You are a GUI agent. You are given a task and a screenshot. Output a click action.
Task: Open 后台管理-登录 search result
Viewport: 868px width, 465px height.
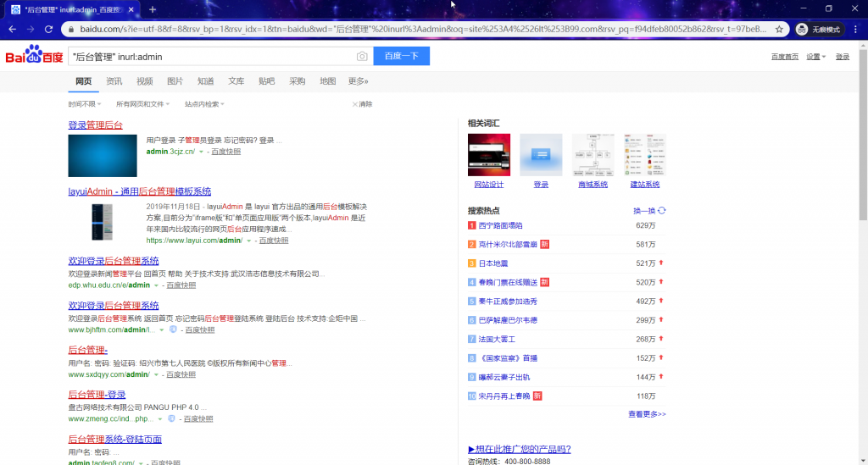pos(97,394)
